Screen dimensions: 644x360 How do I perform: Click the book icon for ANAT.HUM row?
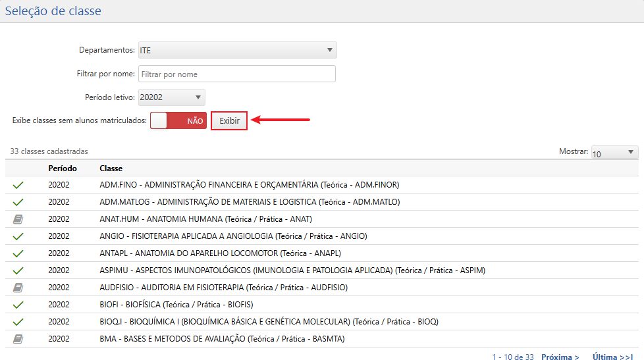pyautogui.click(x=18, y=219)
